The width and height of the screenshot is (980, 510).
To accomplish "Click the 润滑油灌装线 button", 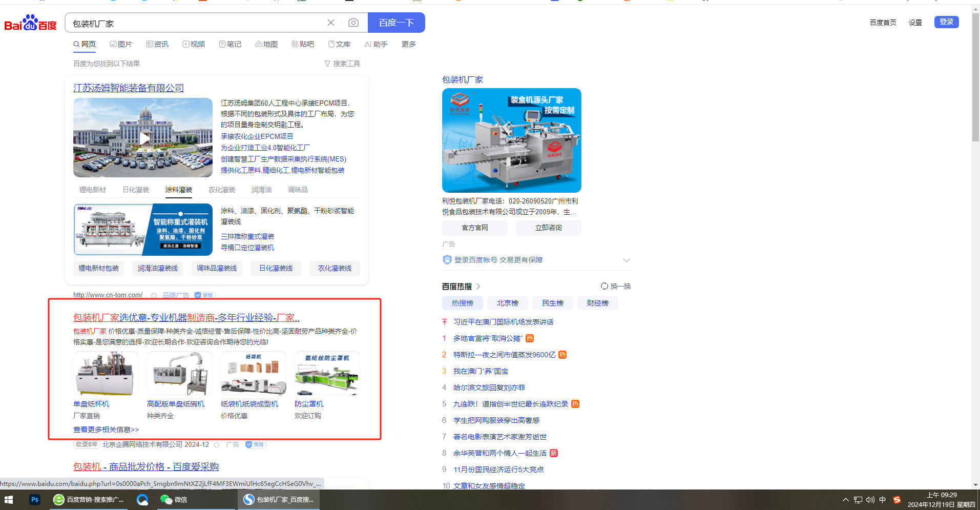I will [157, 269].
